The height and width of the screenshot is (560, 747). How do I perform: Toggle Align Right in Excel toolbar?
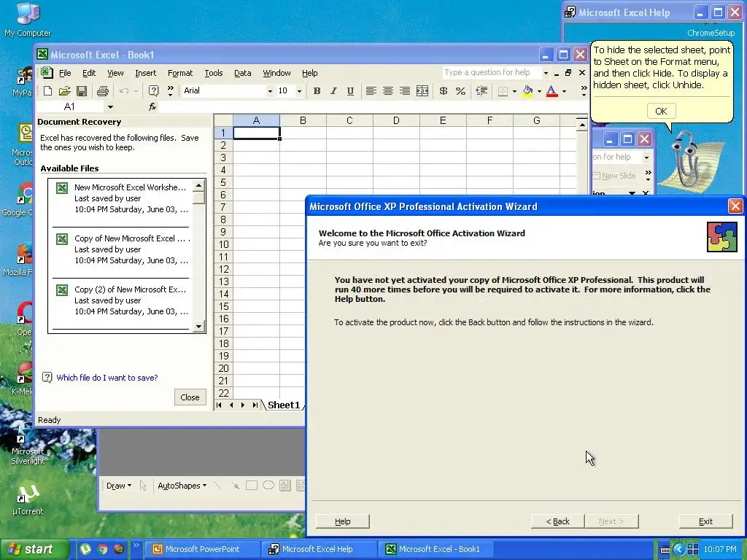(404, 91)
